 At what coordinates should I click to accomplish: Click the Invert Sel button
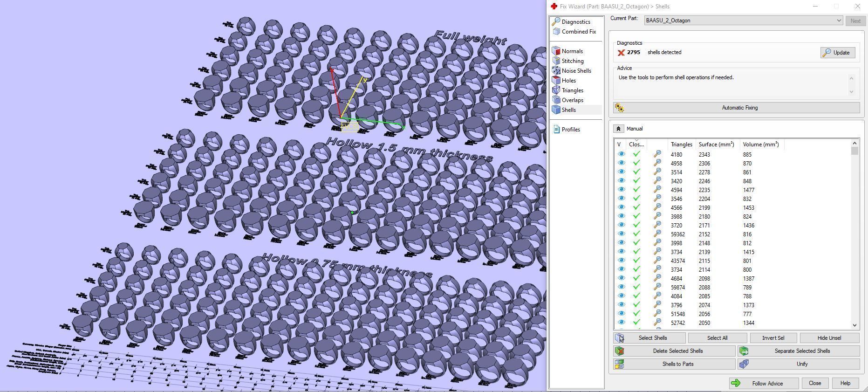(773, 338)
